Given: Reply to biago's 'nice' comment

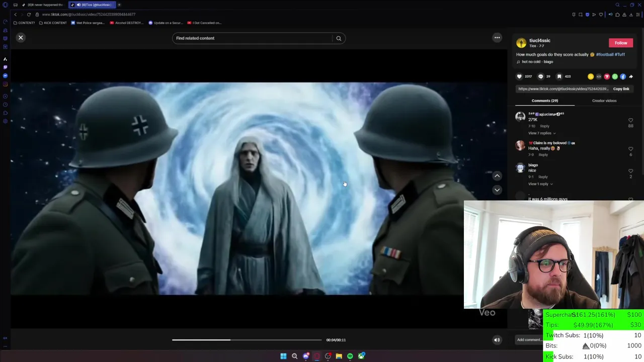Looking at the screenshot, I should point(543,177).
